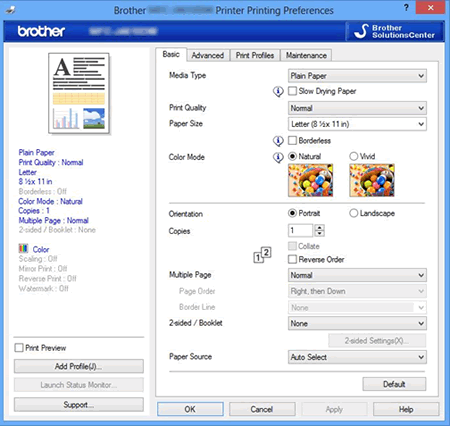Open the Brother Solutions Center logo button

(x=395, y=31)
